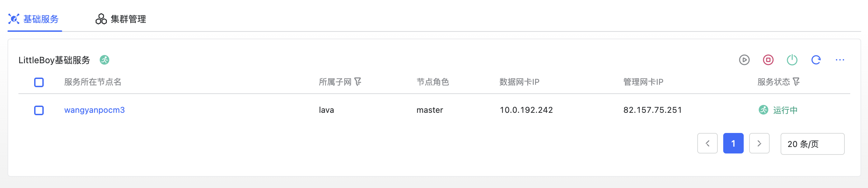
Task: Click the blue refresh icon
Action: 816,60
